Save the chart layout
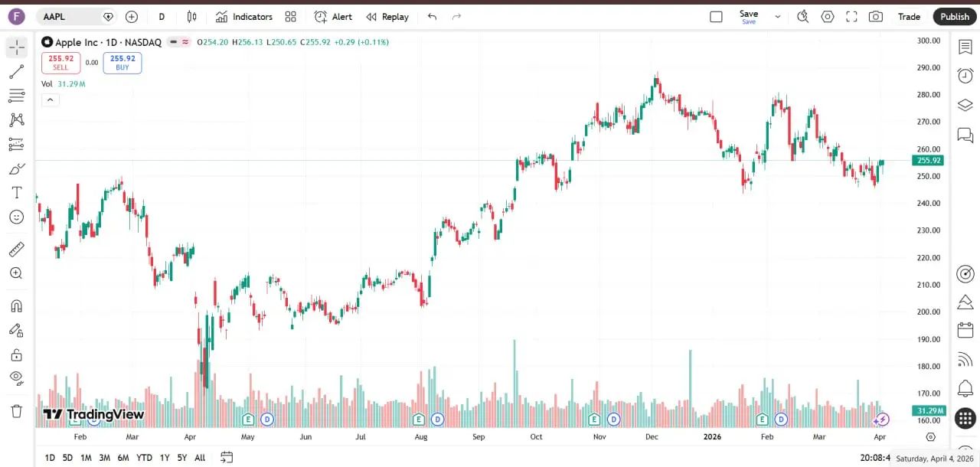The height and width of the screenshot is (467, 980). tap(749, 16)
